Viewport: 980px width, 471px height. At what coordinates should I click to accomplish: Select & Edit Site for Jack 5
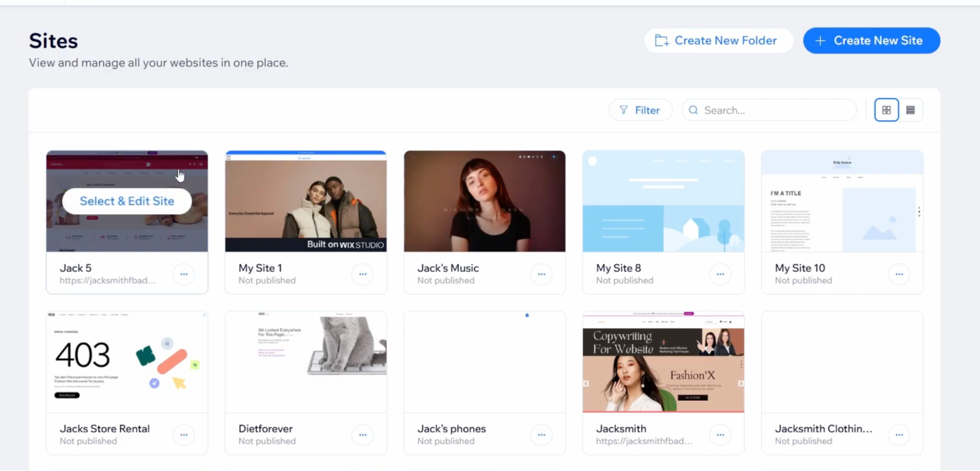(x=126, y=201)
